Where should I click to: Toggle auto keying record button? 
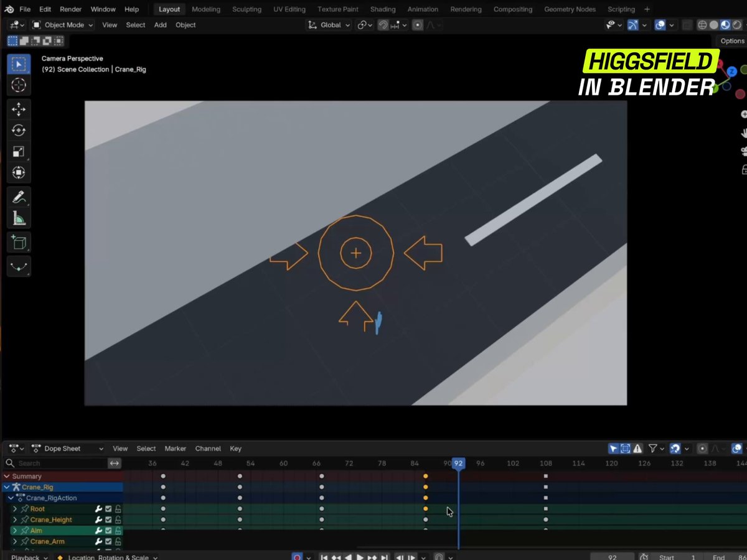(x=298, y=557)
